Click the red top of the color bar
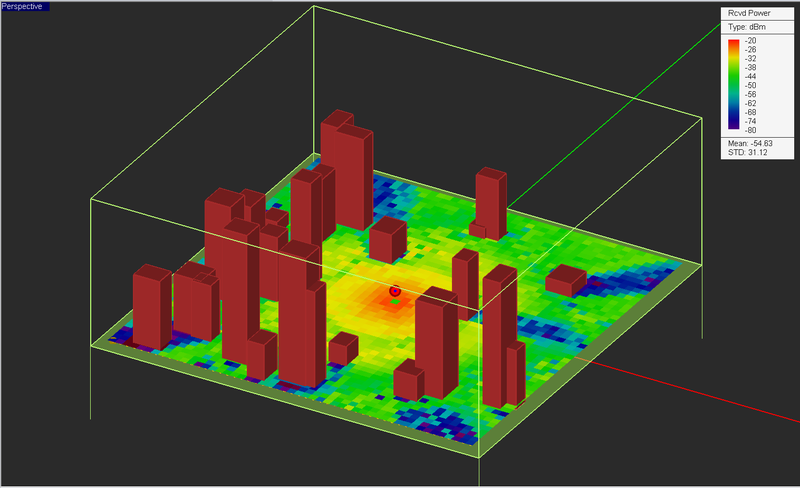This screenshot has height=488, width=800. point(734,43)
